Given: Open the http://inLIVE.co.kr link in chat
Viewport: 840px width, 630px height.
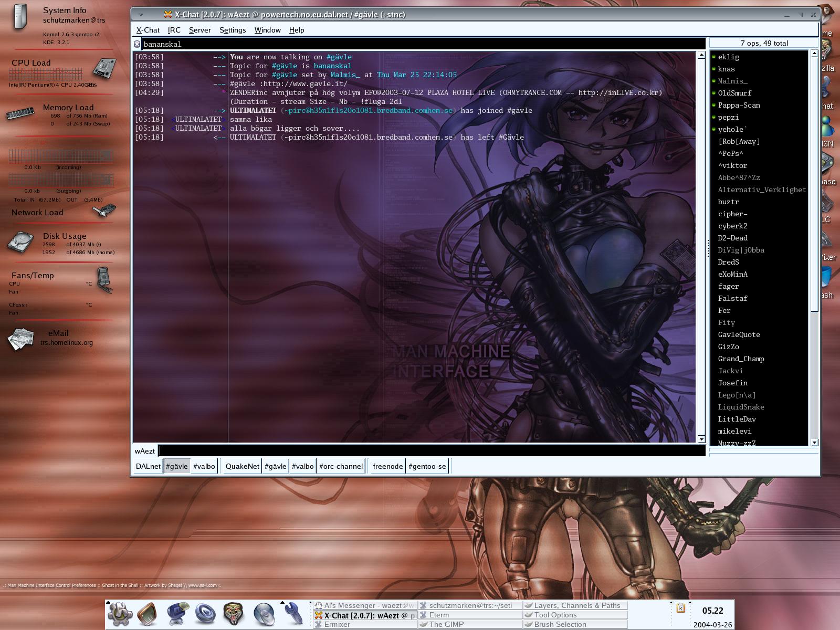Looking at the screenshot, I should coord(617,92).
